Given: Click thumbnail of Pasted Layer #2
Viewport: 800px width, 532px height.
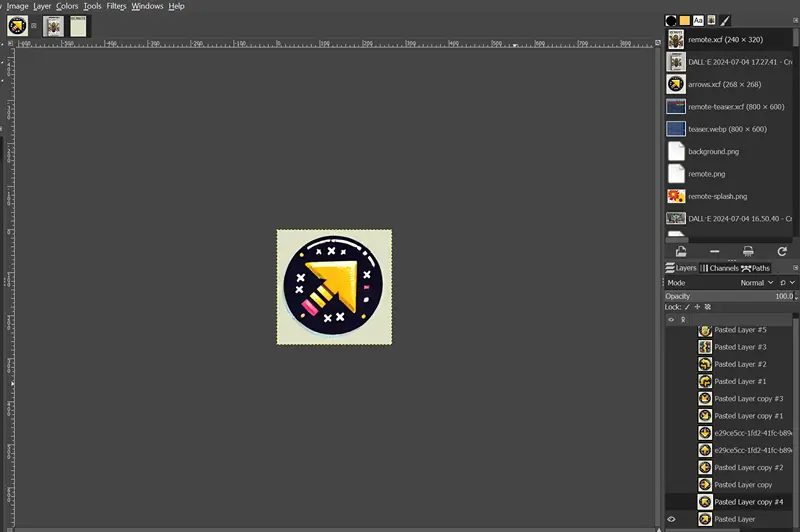Looking at the screenshot, I should pos(705,364).
